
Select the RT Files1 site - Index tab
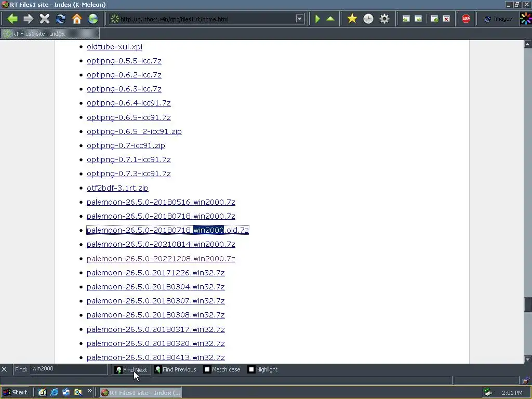(50, 34)
